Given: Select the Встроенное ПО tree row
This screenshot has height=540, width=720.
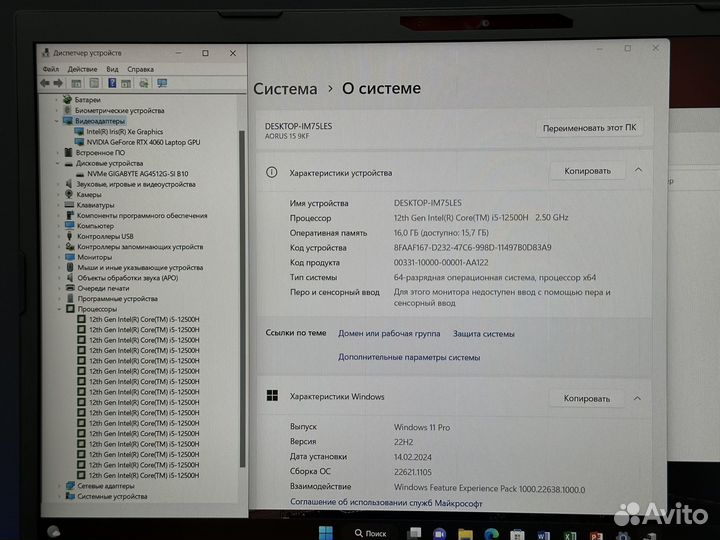Looking at the screenshot, I should (x=100, y=152).
